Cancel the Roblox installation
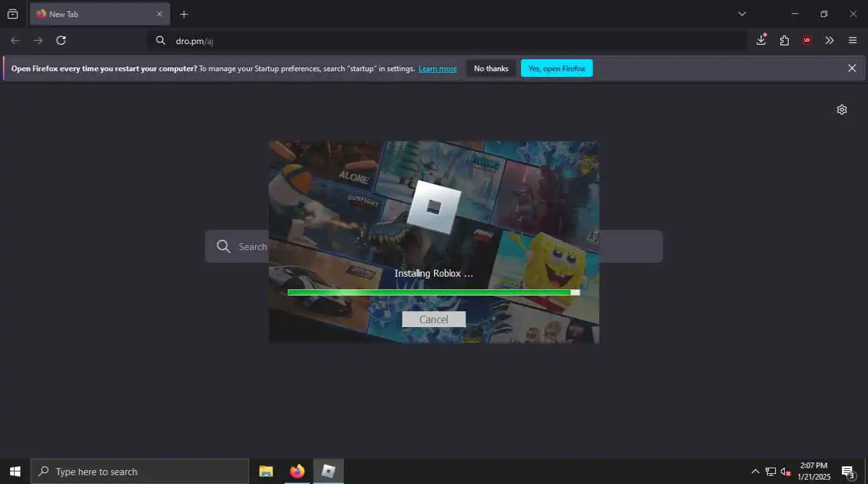 (x=434, y=320)
